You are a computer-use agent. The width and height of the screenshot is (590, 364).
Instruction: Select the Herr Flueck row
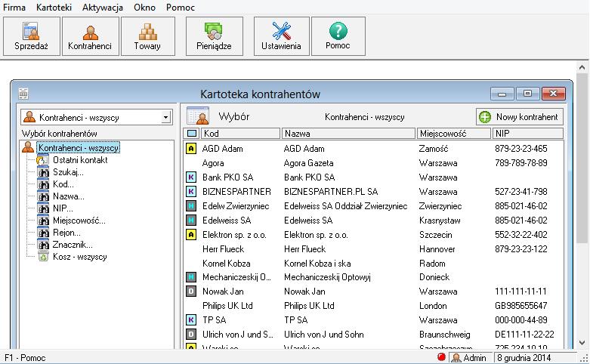pyautogui.click(x=373, y=249)
